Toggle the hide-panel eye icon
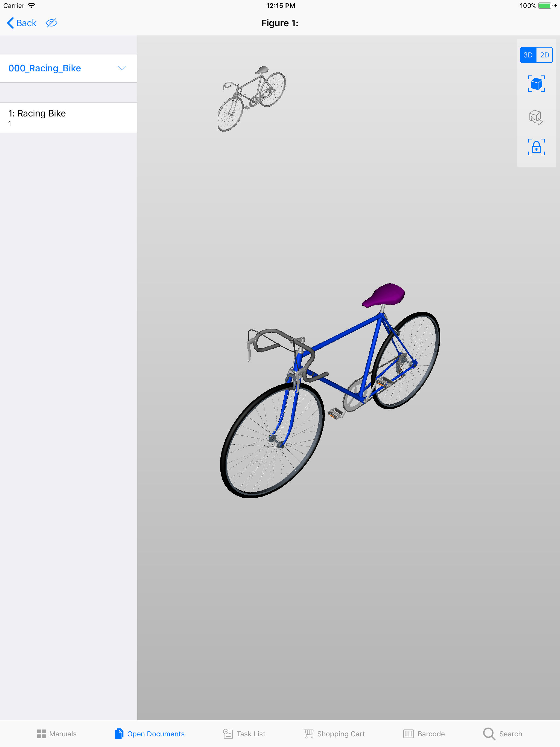This screenshot has width=560, height=747. [x=51, y=23]
